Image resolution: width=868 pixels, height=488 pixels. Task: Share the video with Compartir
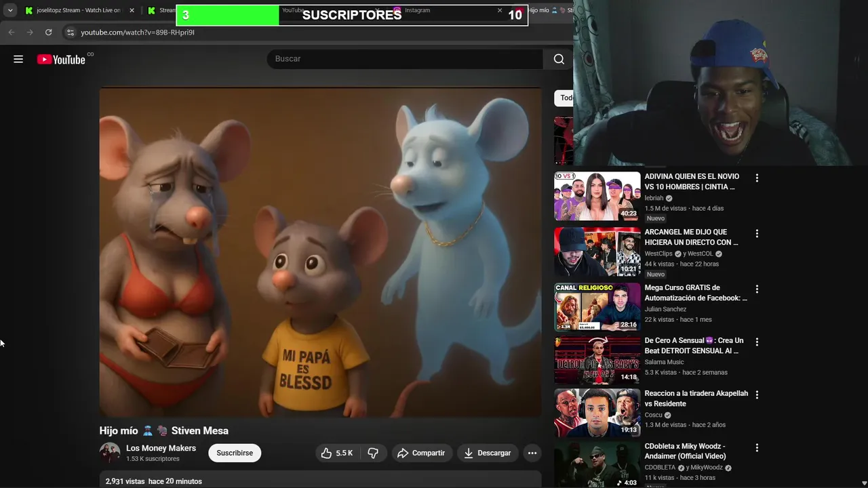[x=421, y=453]
